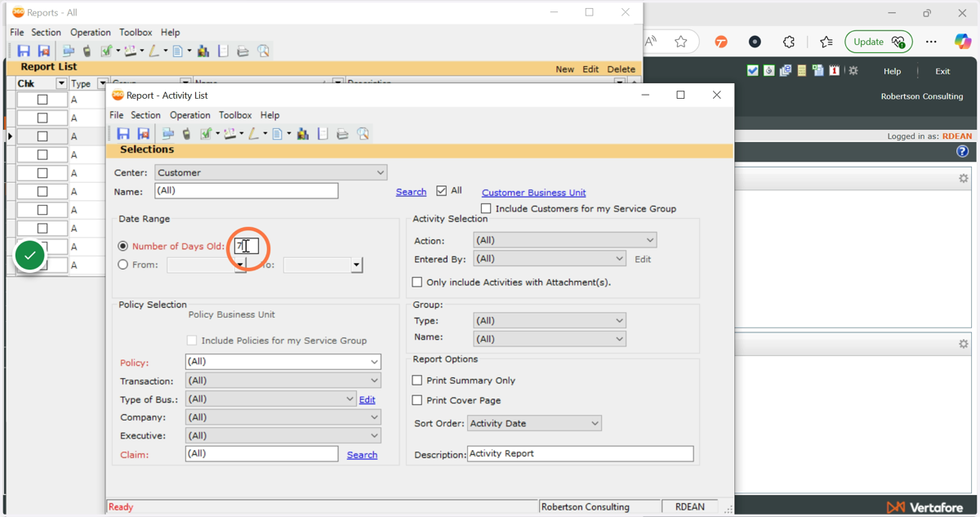Click the blue help question mark icon
The width and height of the screenshot is (980, 517).
click(962, 151)
